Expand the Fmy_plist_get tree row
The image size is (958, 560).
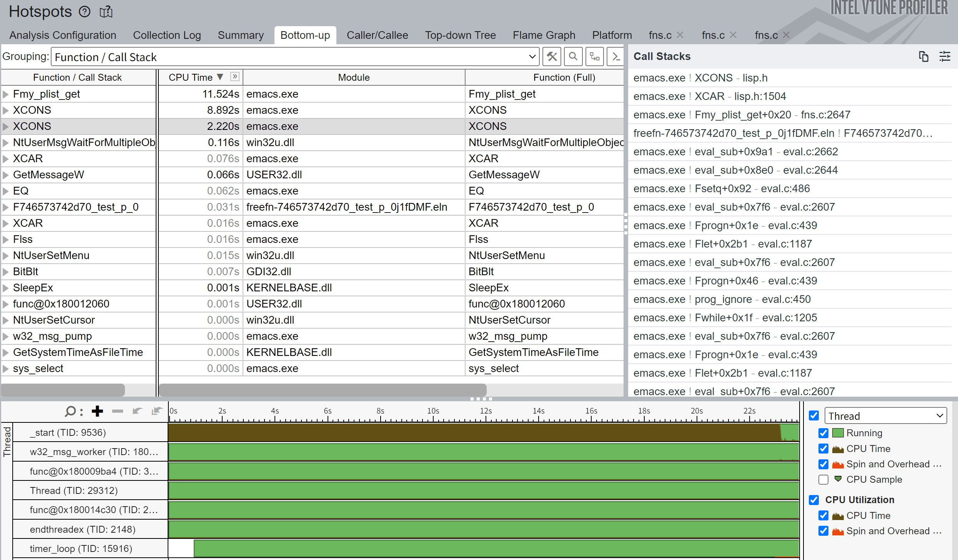[x=6, y=94]
